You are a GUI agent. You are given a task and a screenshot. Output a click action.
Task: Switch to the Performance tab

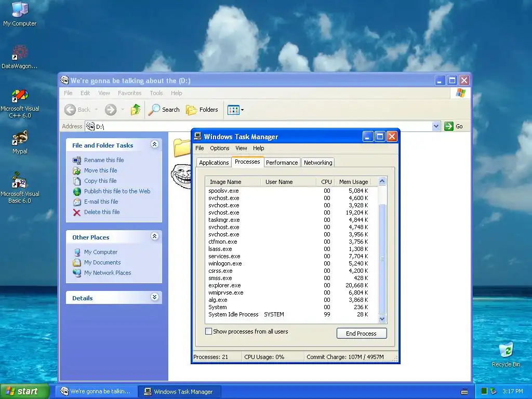(x=282, y=163)
